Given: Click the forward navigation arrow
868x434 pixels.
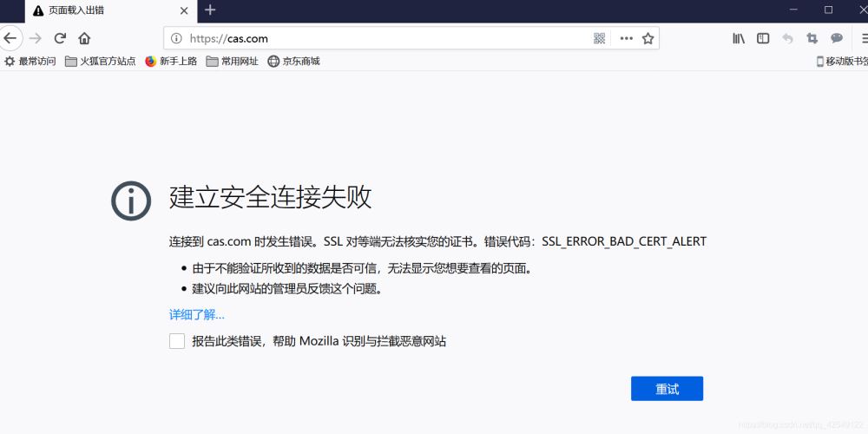Looking at the screenshot, I should coord(36,38).
